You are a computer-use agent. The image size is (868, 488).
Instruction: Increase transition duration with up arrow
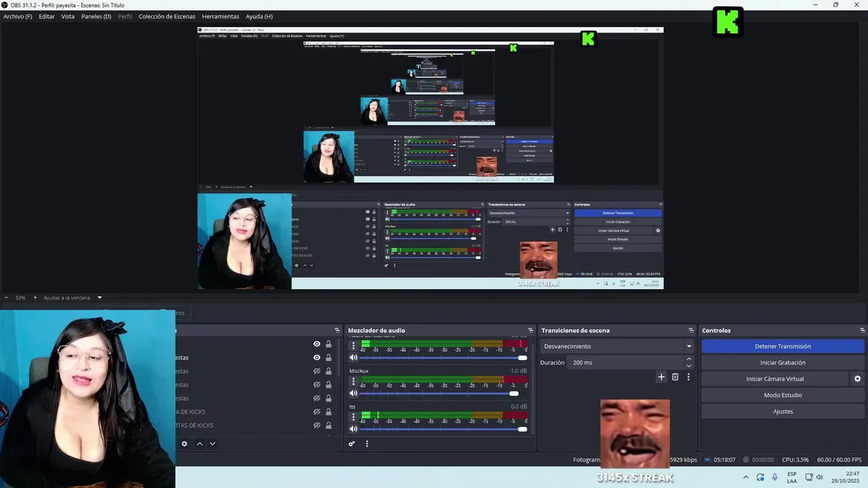click(x=689, y=359)
